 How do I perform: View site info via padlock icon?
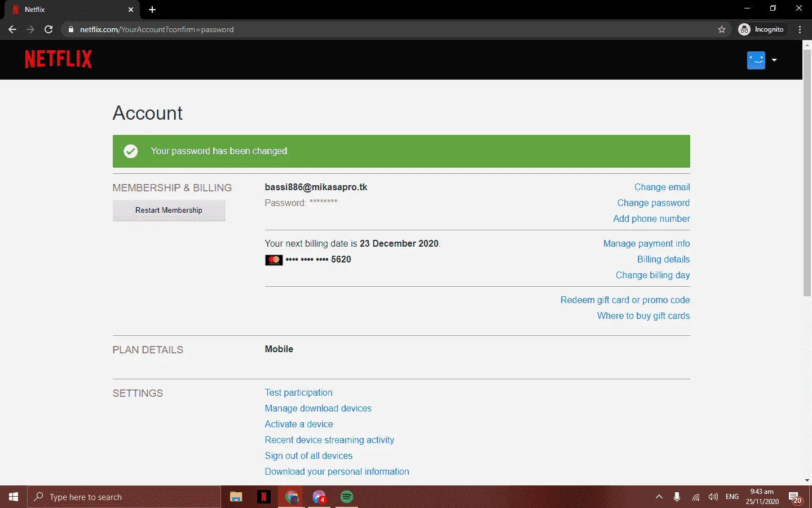point(70,29)
